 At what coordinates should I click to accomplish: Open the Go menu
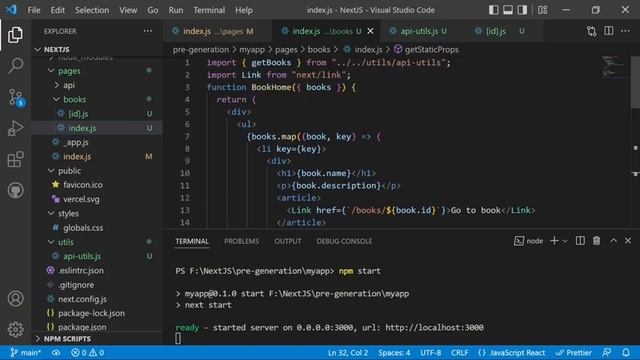153,10
